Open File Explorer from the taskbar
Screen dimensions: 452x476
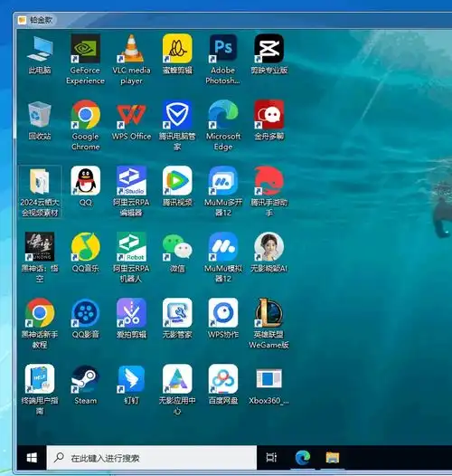[x=333, y=458]
